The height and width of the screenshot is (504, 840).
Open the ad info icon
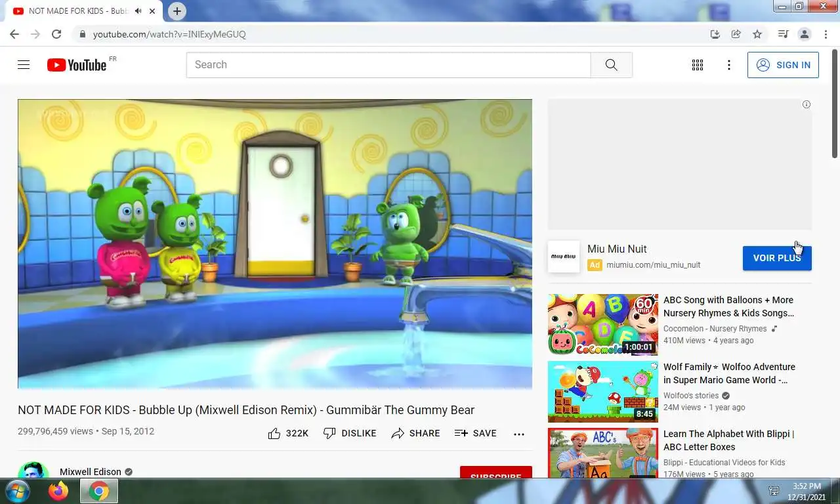click(x=807, y=104)
